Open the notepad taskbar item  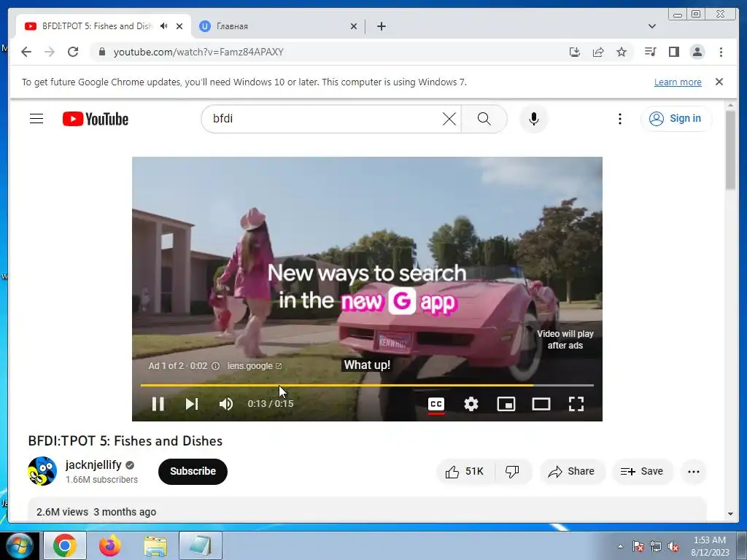click(200, 545)
